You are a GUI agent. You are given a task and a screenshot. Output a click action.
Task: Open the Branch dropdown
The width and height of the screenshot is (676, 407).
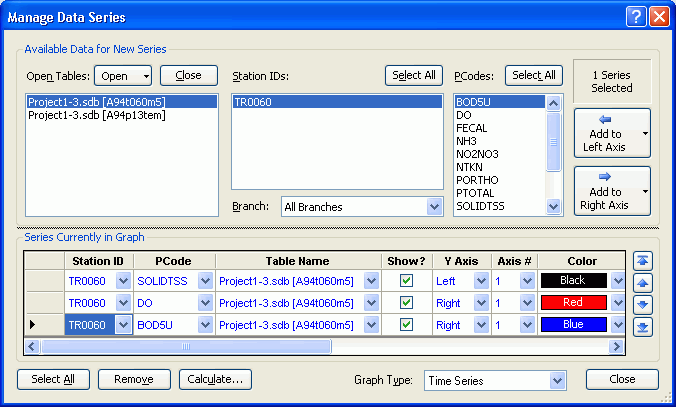[x=434, y=207]
